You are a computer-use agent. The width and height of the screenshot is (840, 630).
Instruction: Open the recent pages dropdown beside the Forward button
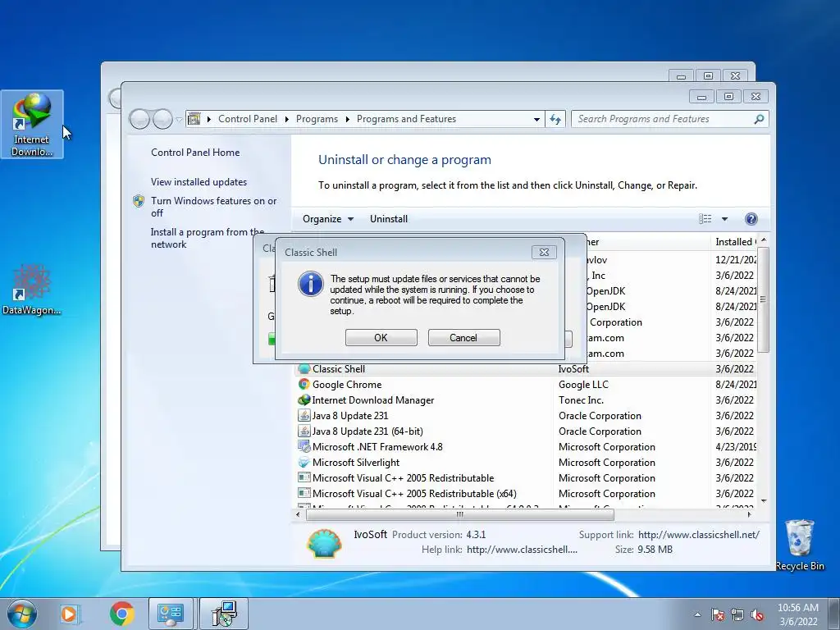179,120
